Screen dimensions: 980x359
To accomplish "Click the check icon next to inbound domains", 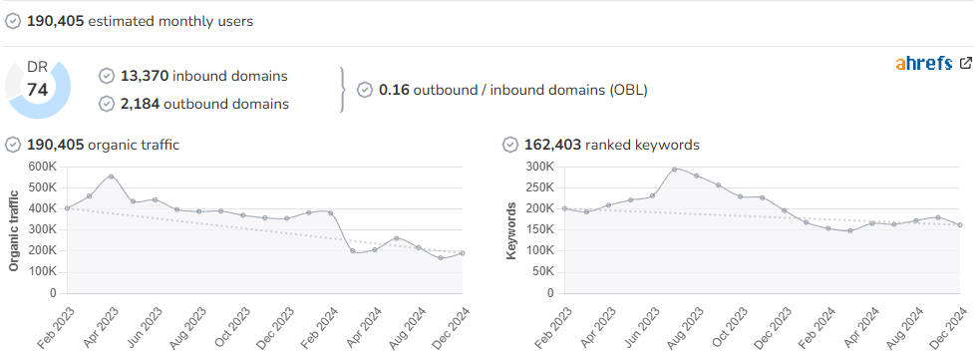I will tap(107, 77).
